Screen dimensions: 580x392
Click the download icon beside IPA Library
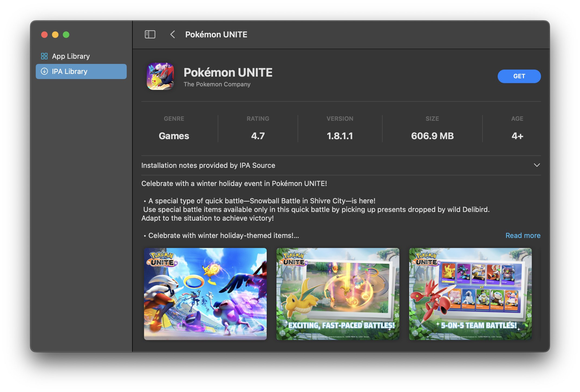click(x=44, y=71)
